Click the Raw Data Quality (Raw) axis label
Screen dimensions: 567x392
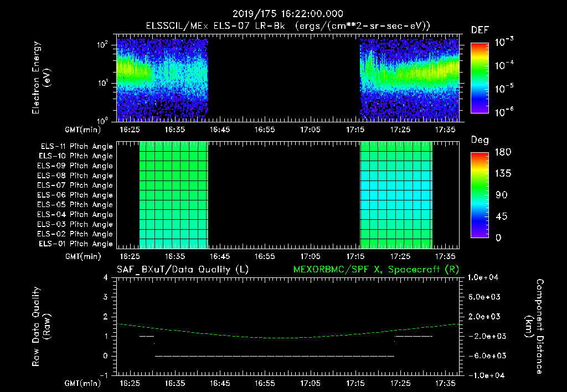40,327
